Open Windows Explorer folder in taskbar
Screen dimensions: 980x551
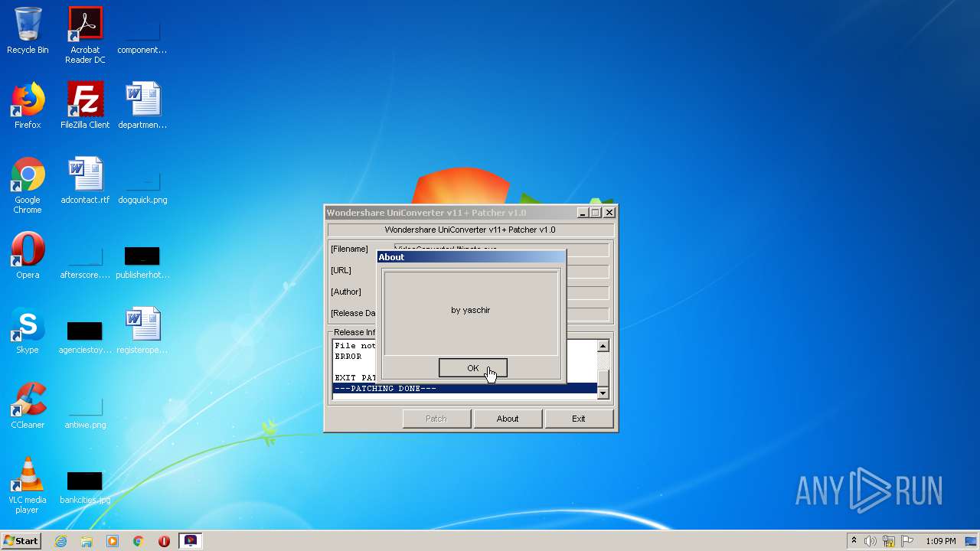click(87, 541)
